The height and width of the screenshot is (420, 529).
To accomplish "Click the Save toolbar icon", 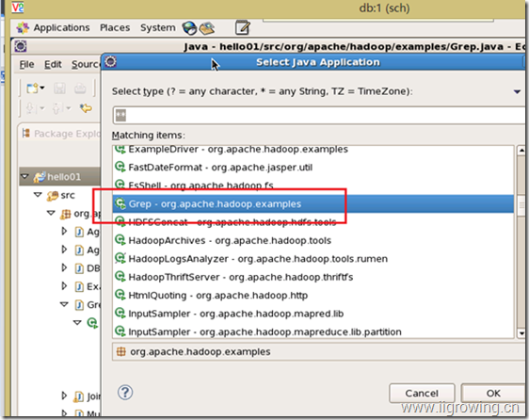I will click(59, 89).
